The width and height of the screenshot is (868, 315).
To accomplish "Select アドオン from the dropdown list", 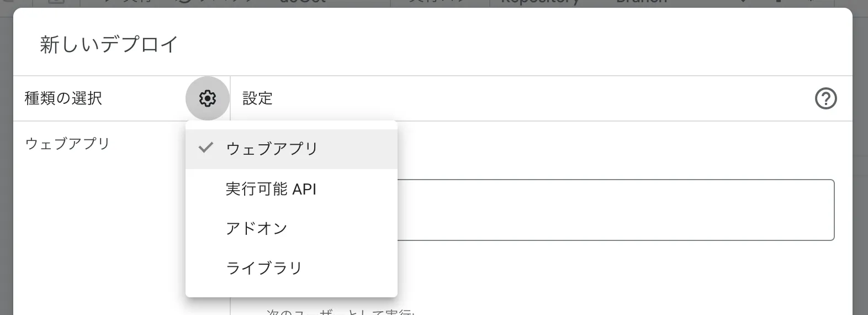I will 256,228.
